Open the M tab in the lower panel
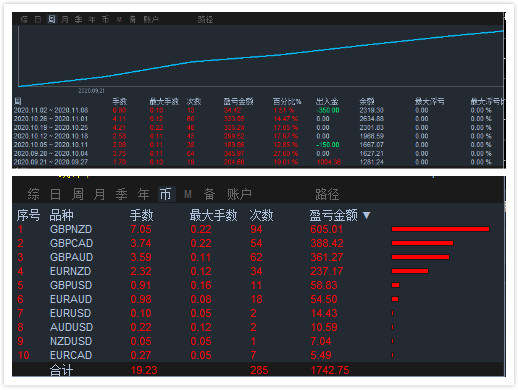 pyautogui.click(x=188, y=194)
